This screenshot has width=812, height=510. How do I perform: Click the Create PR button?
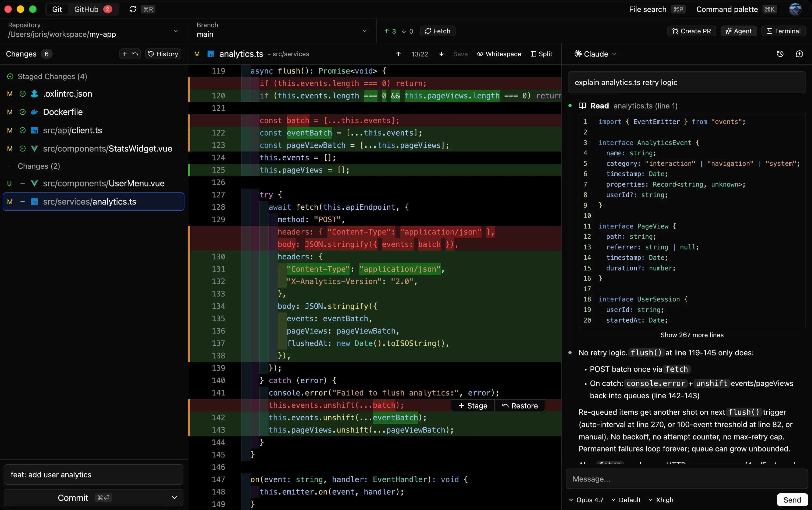691,31
